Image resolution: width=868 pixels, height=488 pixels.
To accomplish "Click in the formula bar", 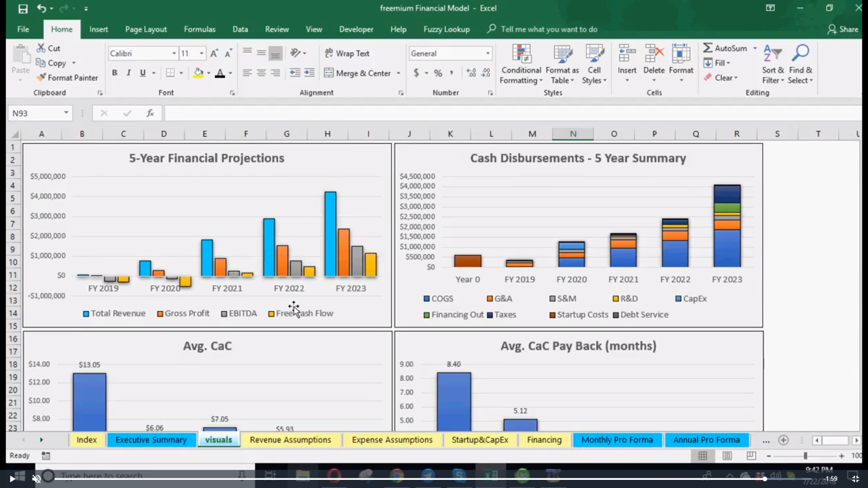I will tap(512, 113).
